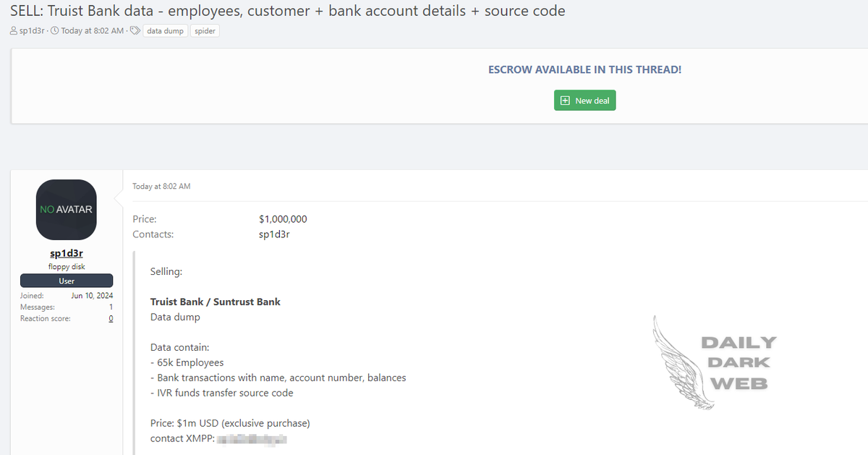Image resolution: width=868 pixels, height=455 pixels.
Task: Click the tags icon beside data dump
Action: pyautogui.click(x=135, y=31)
